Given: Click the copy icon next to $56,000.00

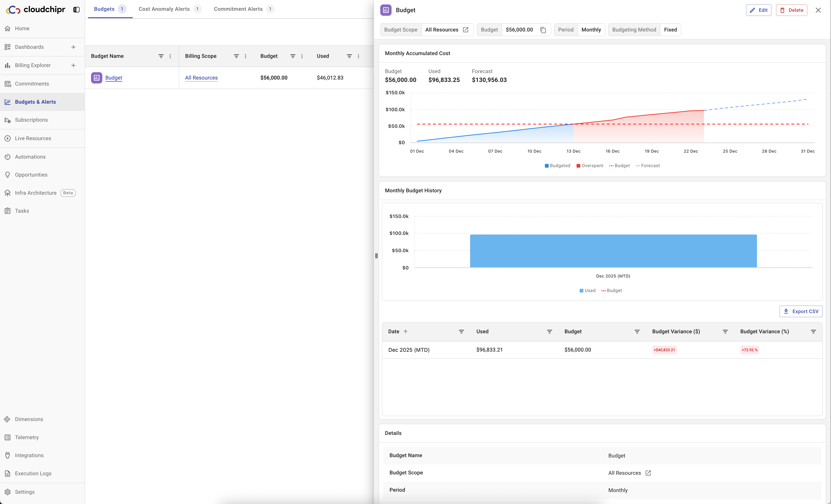Looking at the screenshot, I should [x=543, y=30].
